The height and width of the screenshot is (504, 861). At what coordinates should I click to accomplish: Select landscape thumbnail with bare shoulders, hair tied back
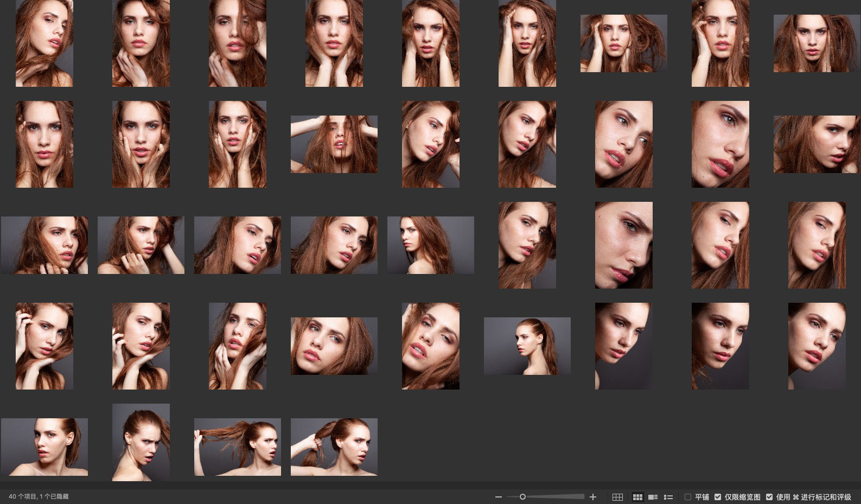point(44,447)
